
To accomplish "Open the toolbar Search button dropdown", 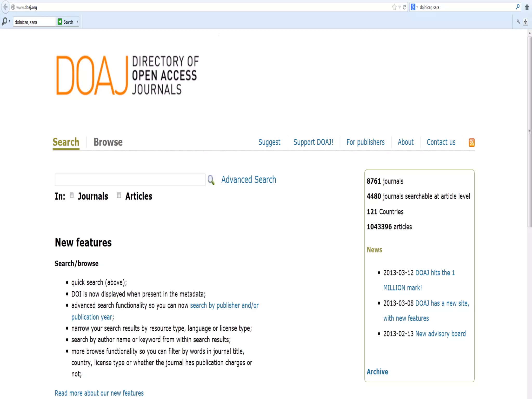I will pyautogui.click(x=77, y=22).
